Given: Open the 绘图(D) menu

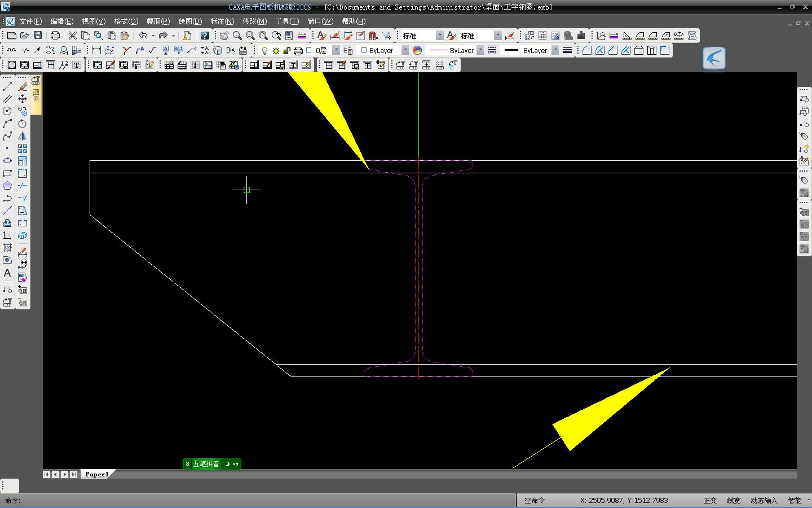Looking at the screenshot, I should click(x=190, y=21).
